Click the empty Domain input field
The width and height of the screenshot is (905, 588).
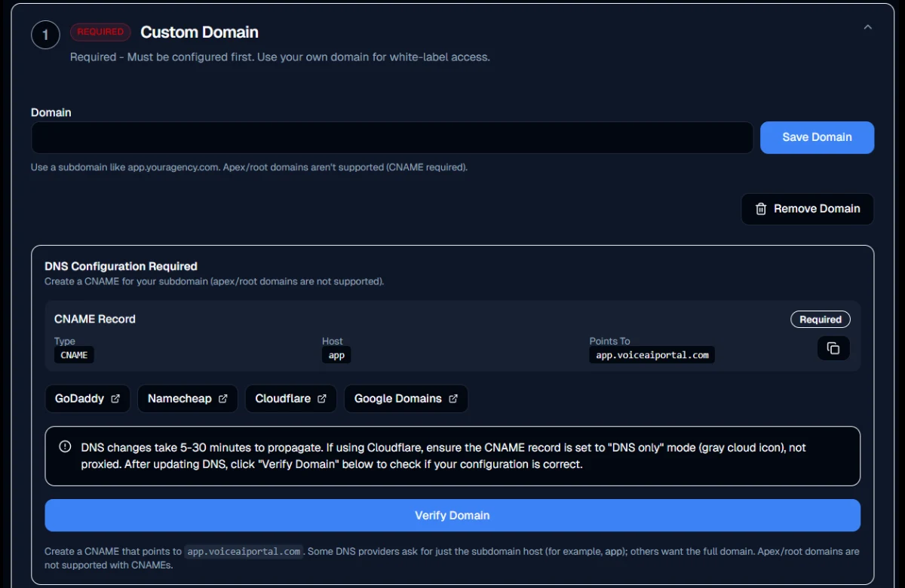coord(392,137)
